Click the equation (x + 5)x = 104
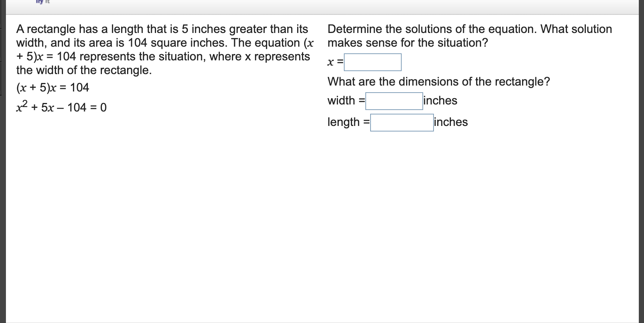Image resolution: width=644 pixels, height=323 pixels. [x=52, y=88]
